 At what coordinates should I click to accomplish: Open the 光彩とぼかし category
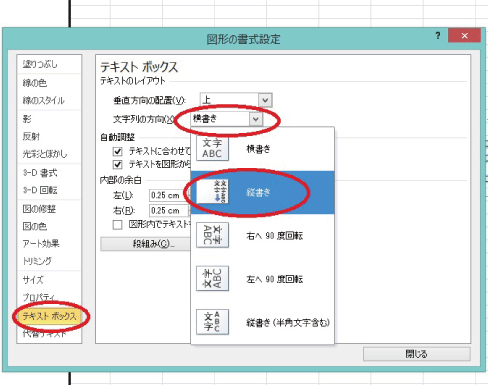[x=45, y=153]
